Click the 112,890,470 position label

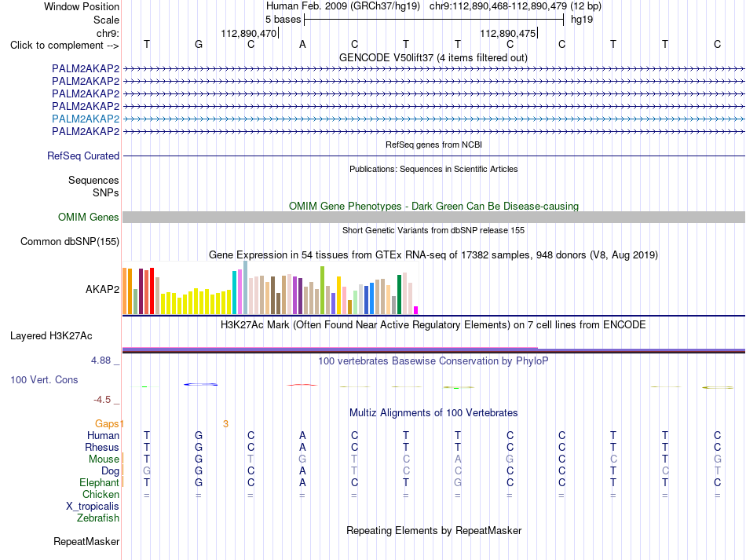[248, 34]
